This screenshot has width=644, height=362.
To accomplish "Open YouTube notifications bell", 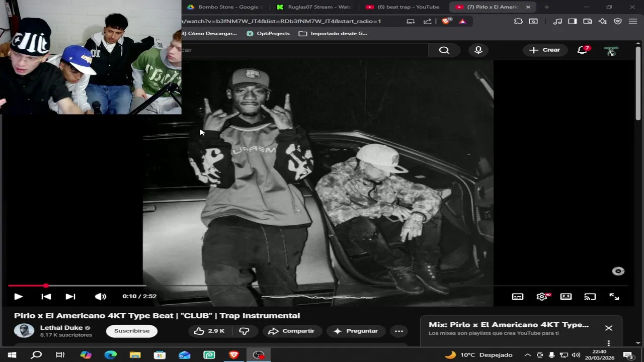I will pos(583,50).
